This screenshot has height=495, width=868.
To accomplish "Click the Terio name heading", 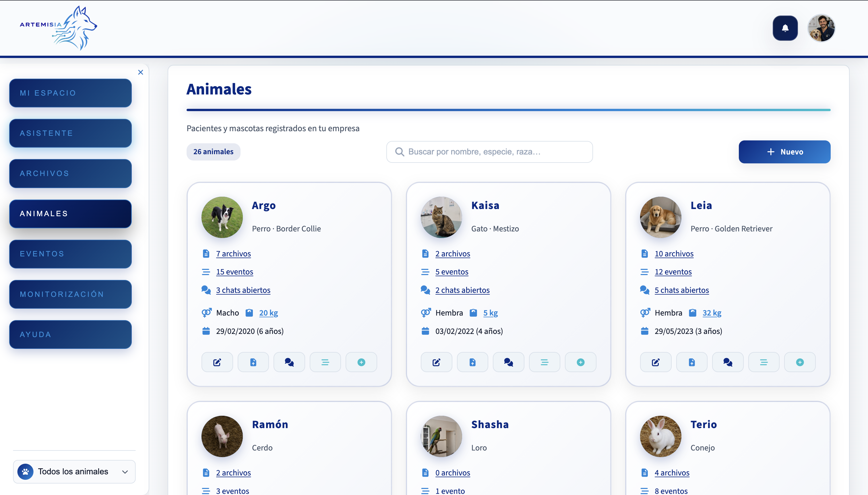I will point(704,425).
